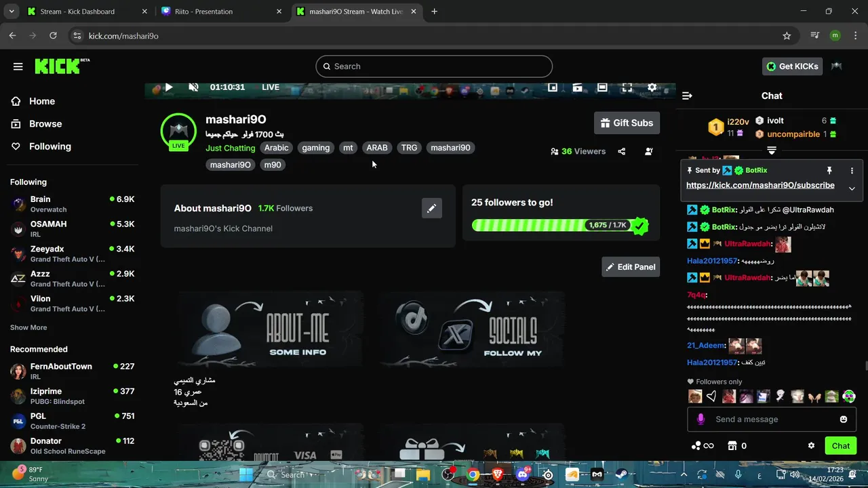868x488 pixels.
Task: Toggle theater mode in player
Action: point(602,87)
